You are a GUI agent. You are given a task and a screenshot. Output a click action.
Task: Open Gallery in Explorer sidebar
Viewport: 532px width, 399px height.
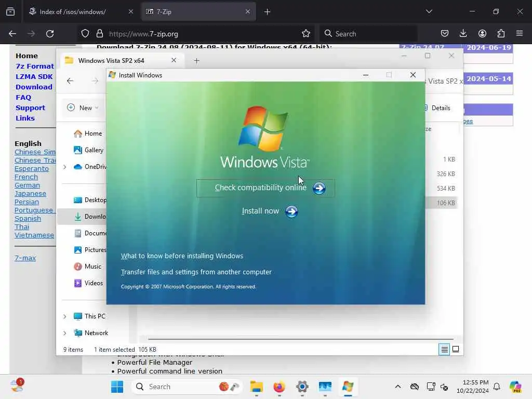pos(89,150)
